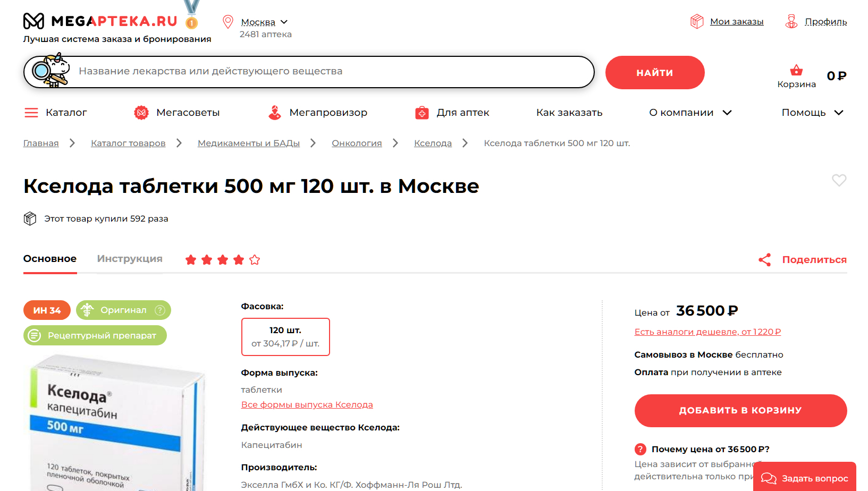Open the Задать вопрос chat button
868x491 pixels.
pos(805,478)
